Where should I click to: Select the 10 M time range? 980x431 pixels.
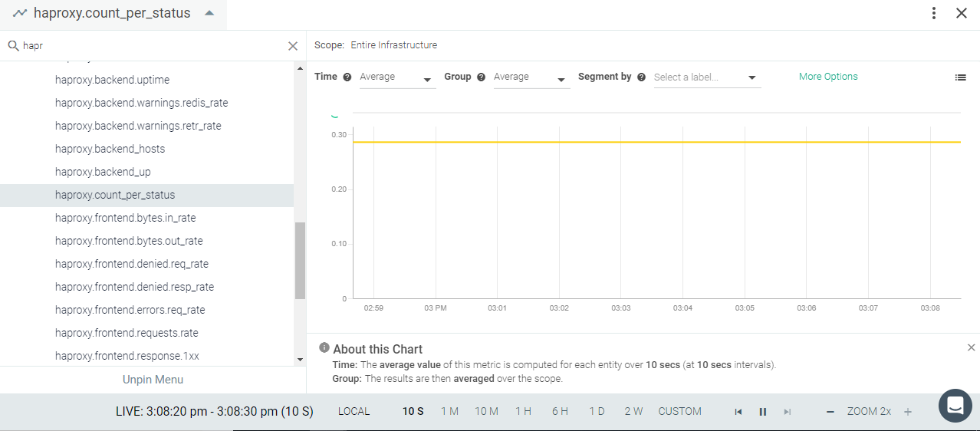(486, 412)
